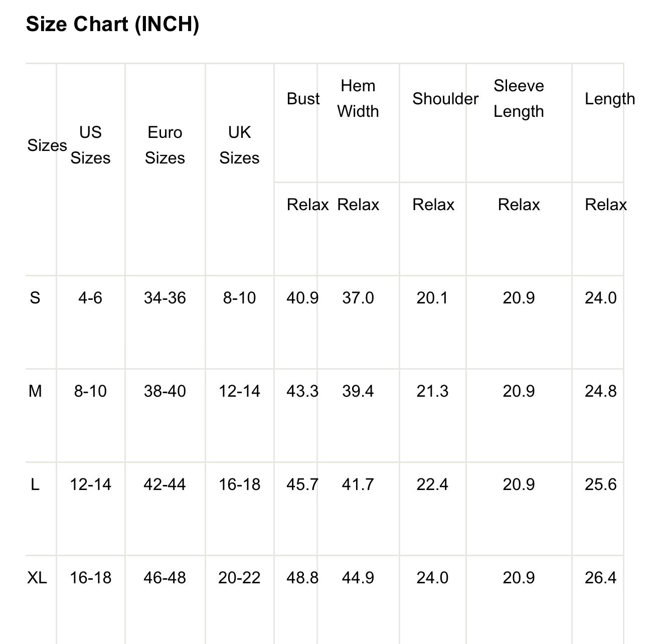
Task: Select the "UK Sizes" column header
Action: click(x=239, y=145)
